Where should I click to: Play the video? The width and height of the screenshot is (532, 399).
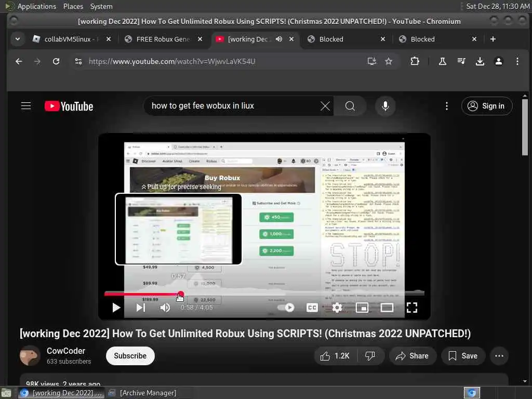coord(116,308)
